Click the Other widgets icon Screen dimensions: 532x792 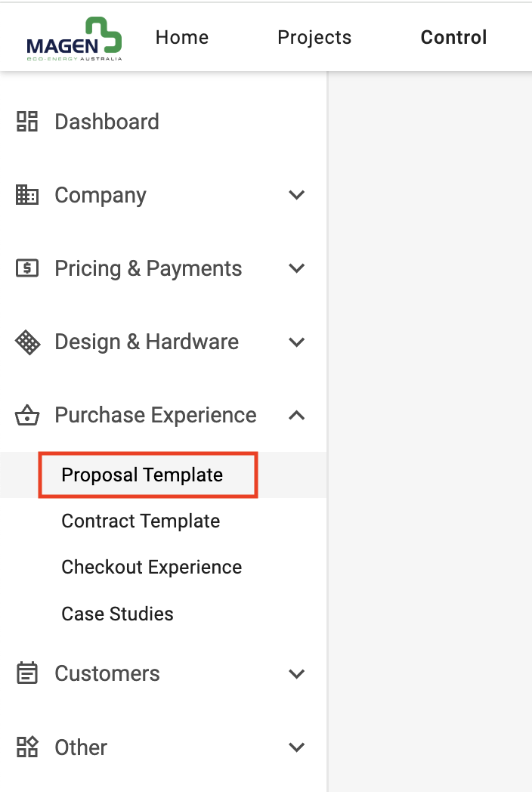point(27,747)
